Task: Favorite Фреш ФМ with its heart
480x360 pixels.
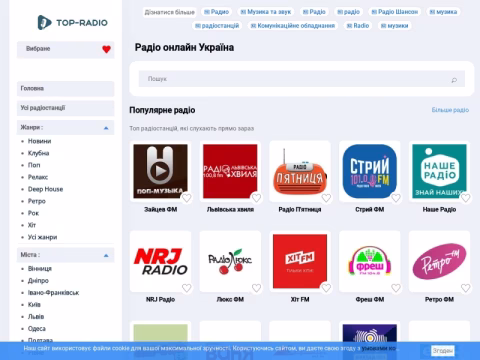Action: (396, 288)
